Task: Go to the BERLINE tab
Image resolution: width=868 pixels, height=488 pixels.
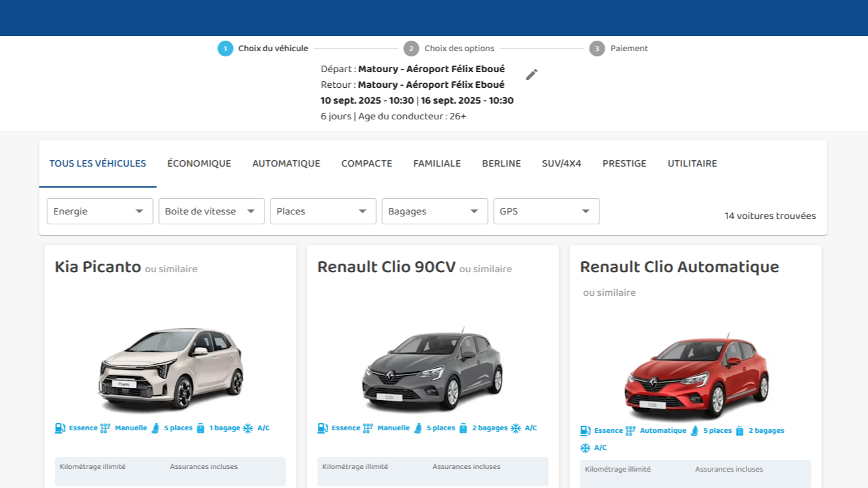Action: [501, 164]
